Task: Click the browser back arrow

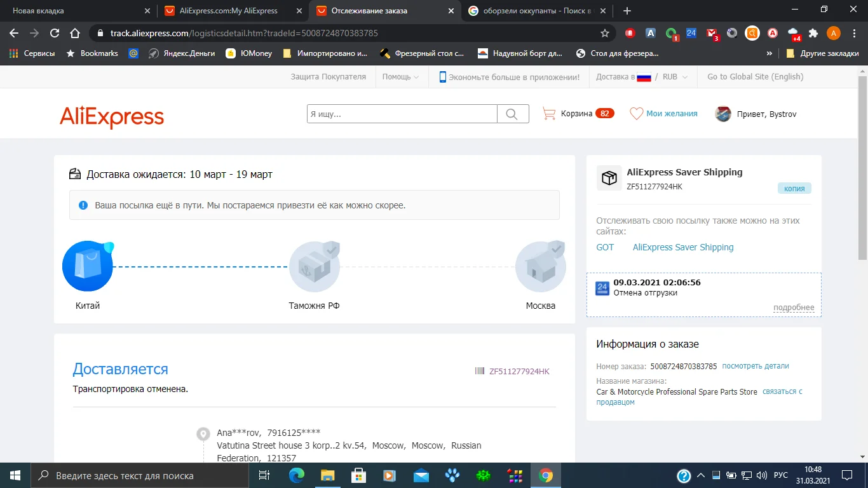Action: (x=14, y=33)
